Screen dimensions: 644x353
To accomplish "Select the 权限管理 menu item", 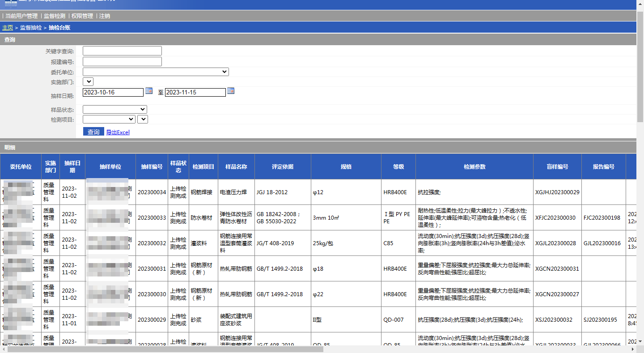I will tap(82, 16).
